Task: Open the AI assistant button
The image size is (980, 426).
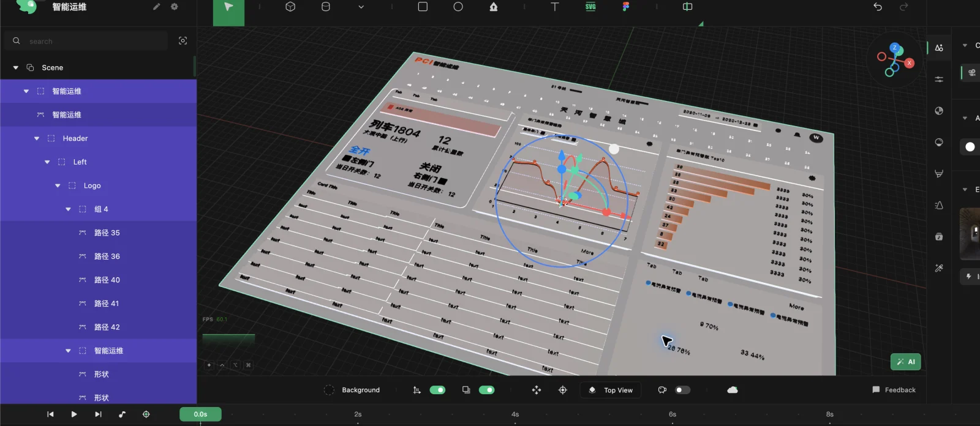Action: 906,362
